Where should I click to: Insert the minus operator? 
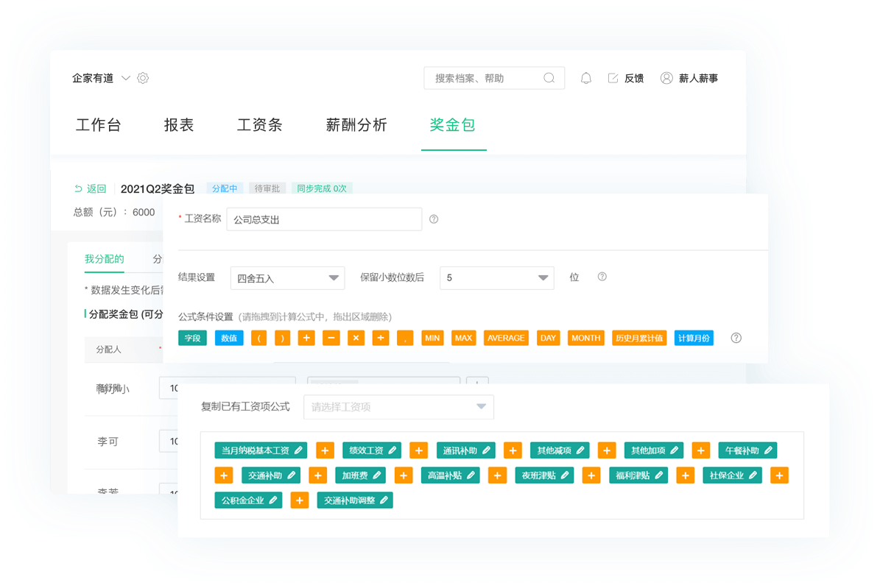pos(331,338)
